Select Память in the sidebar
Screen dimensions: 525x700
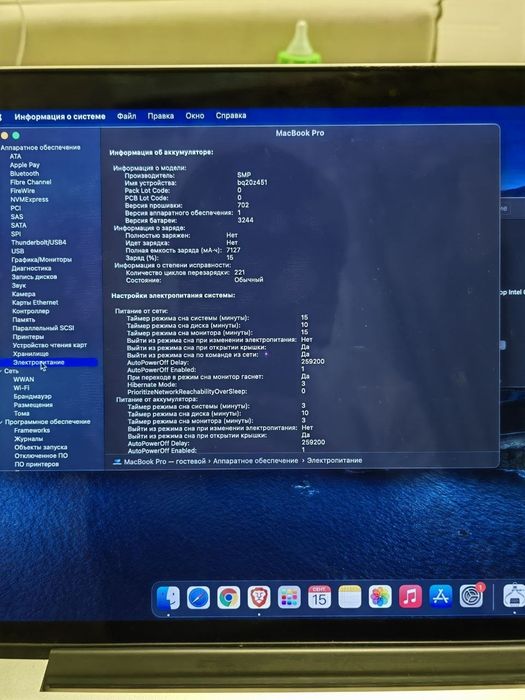tap(24, 320)
